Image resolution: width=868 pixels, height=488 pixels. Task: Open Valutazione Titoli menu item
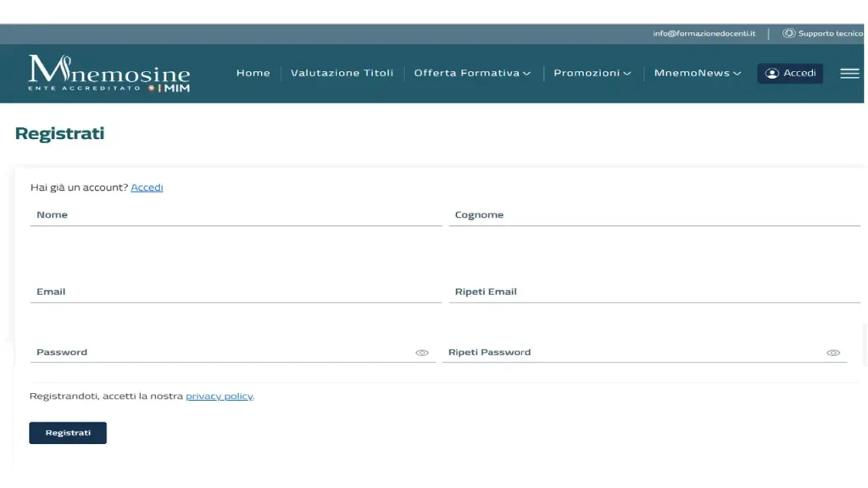(x=342, y=73)
